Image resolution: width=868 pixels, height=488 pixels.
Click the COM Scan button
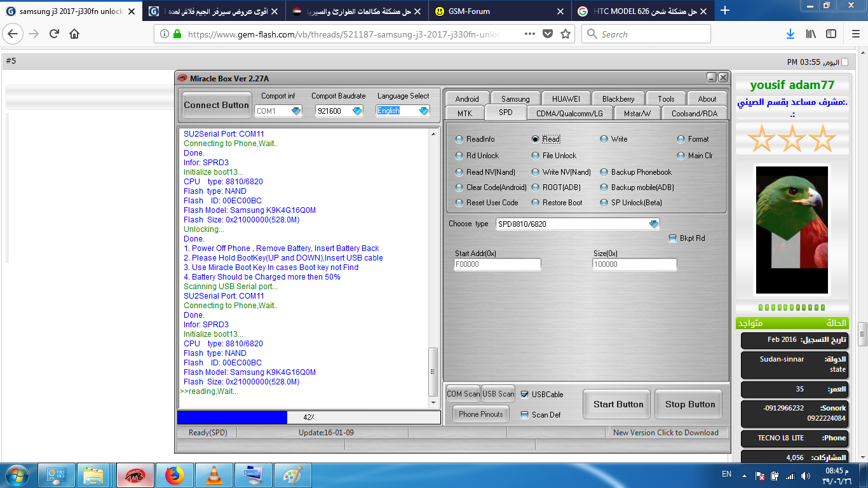pos(463,394)
